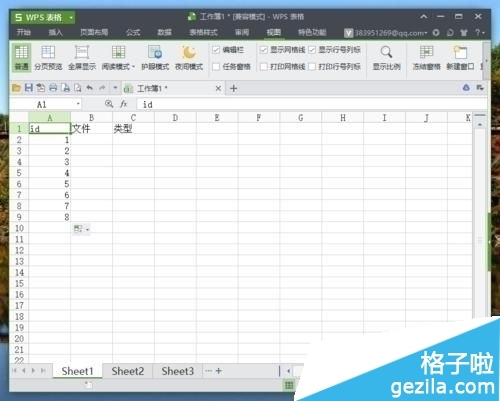Enable the Task Pane checkbox
The width and height of the screenshot is (500, 401).
[x=216, y=67]
